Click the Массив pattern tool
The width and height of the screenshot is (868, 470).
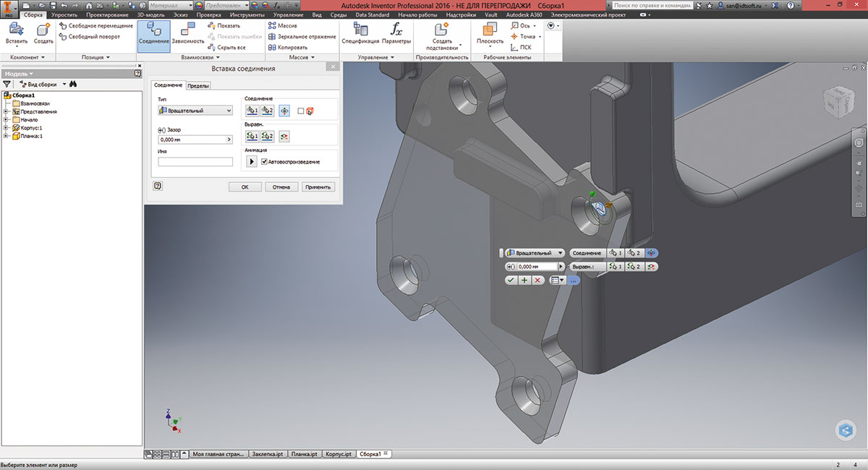283,26
